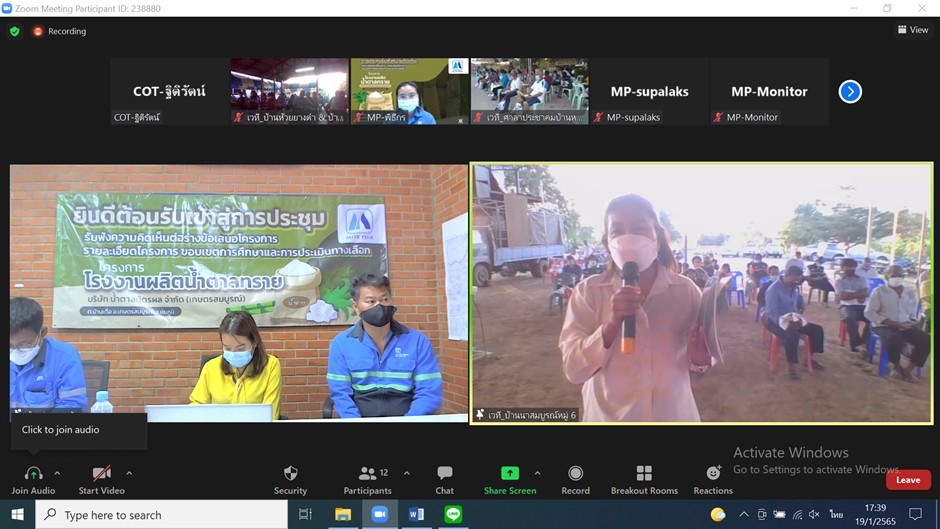Toggle the taskbar volume mute icon
The width and height of the screenshot is (940, 529).
pos(813,514)
